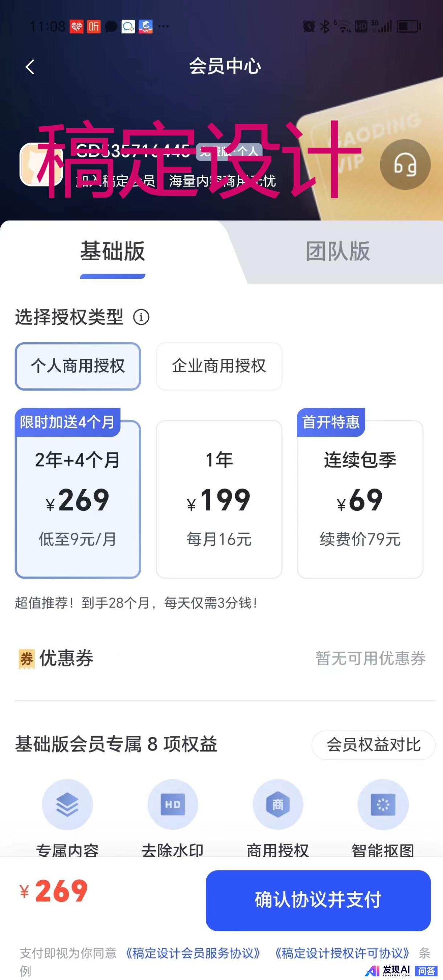Open the 稿定设计会员服务协议 link
443x980 pixels.
[x=193, y=953]
